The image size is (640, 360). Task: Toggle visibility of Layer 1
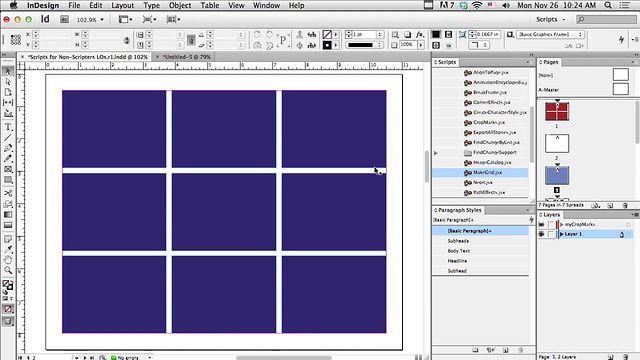tap(542, 234)
